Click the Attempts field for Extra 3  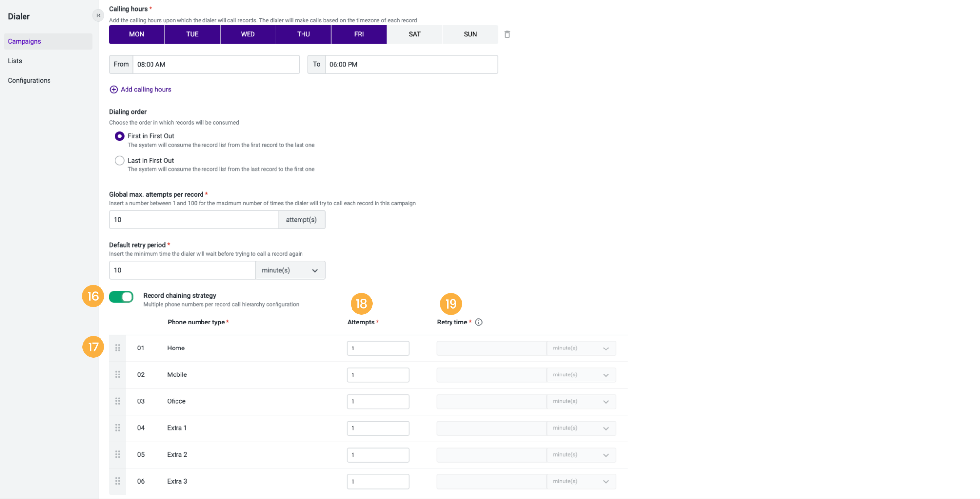(378, 482)
